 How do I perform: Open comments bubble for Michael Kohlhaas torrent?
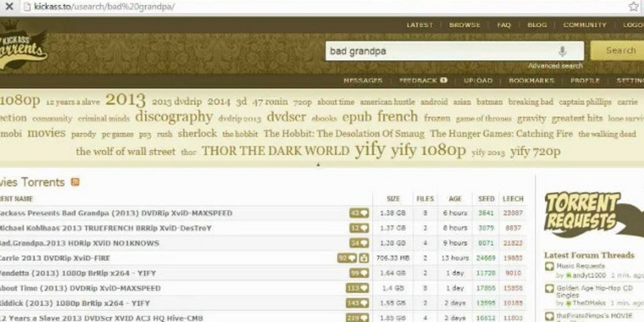[x=359, y=228]
